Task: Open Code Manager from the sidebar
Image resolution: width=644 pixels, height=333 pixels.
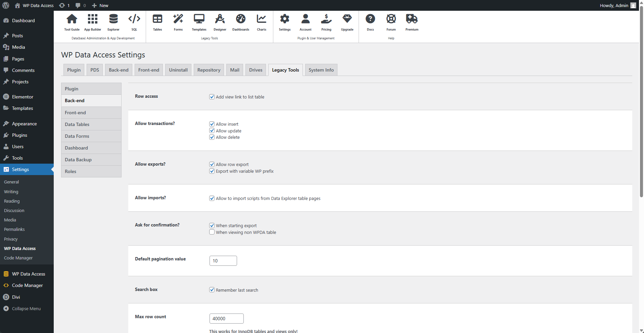Action: coord(27,285)
